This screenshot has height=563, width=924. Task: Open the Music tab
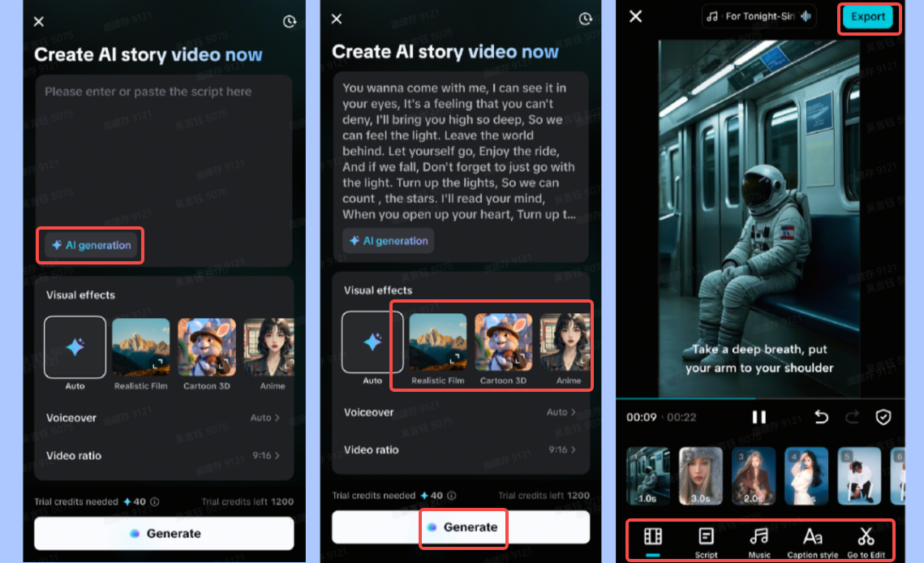(x=759, y=543)
